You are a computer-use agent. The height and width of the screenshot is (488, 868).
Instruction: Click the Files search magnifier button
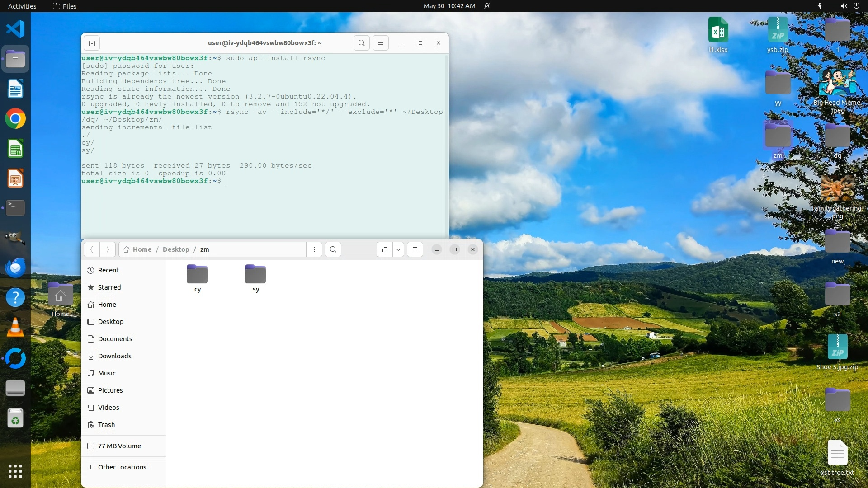(x=333, y=249)
